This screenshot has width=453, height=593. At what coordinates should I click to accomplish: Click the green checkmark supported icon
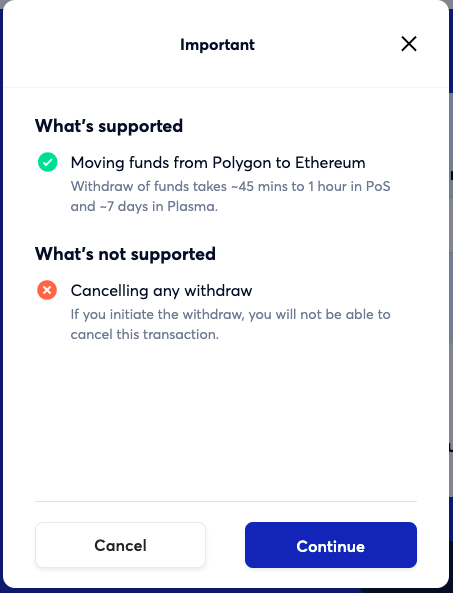[47, 162]
